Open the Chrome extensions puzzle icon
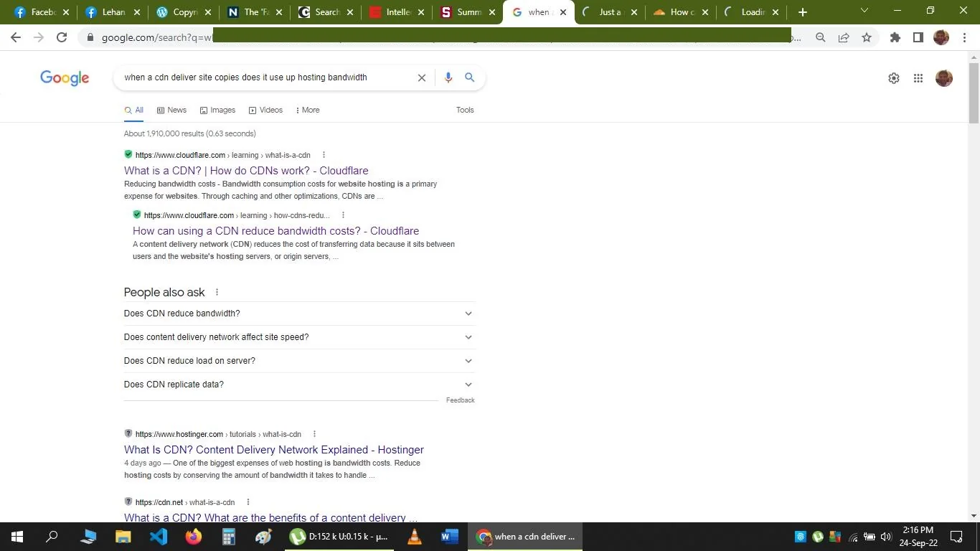 pyautogui.click(x=895, y=37)
